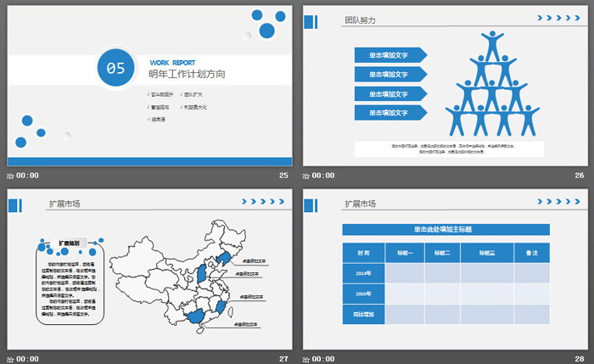
Task: Click the transition star icon under slide 28
Action: (307, 359)
